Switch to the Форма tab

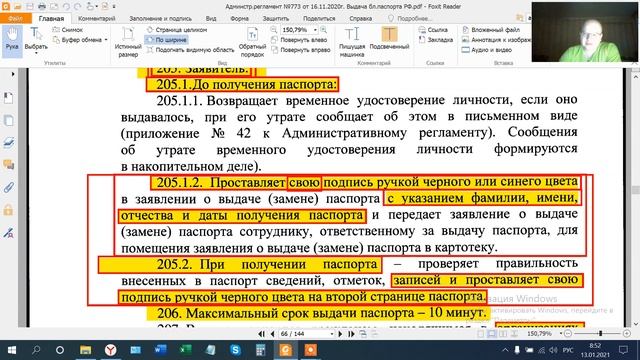[x=239, y=18]
